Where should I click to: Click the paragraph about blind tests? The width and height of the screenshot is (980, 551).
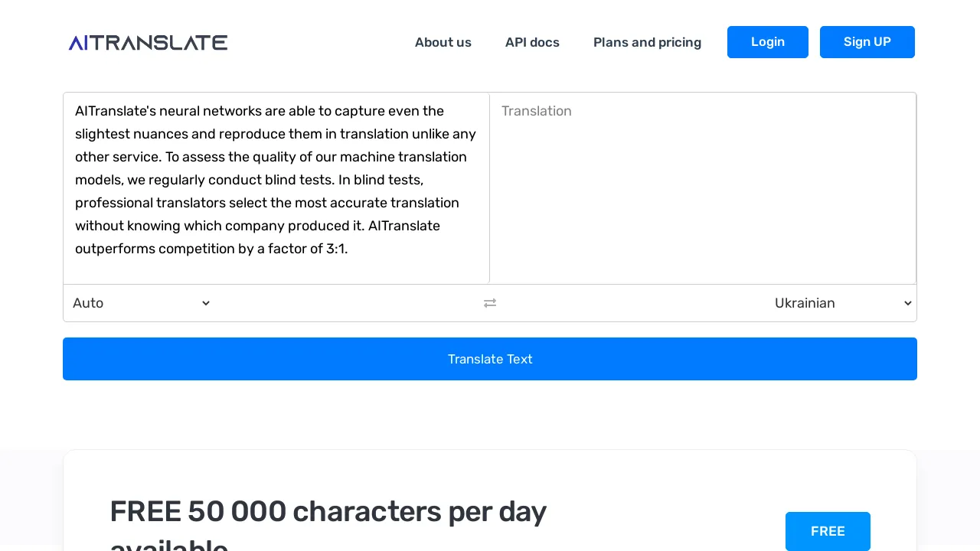click(276, 180)
